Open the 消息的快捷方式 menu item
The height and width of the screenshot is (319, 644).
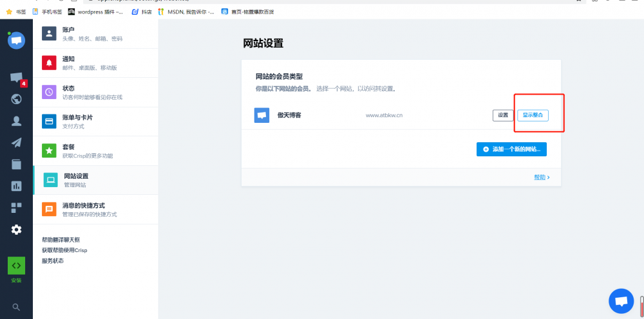point(95,210)
